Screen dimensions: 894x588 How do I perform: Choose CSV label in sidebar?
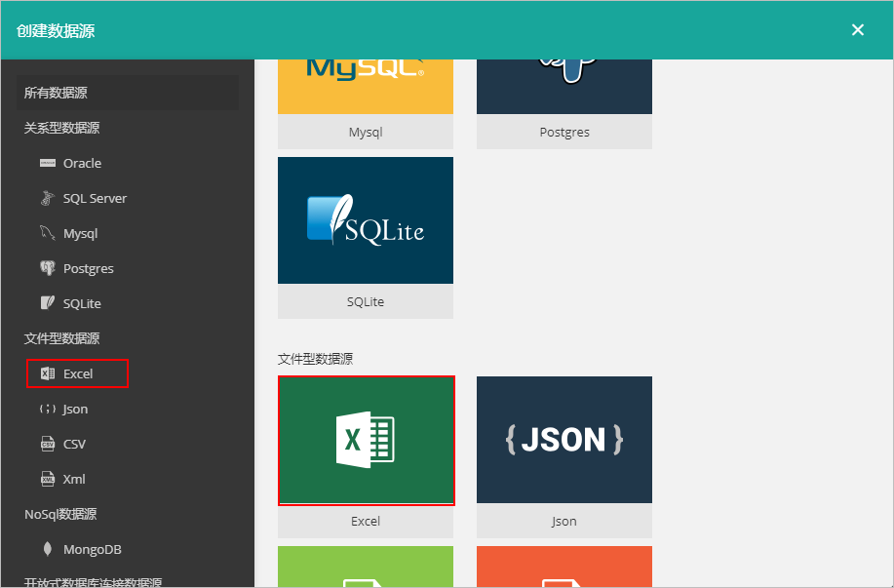tap(74, 445)
